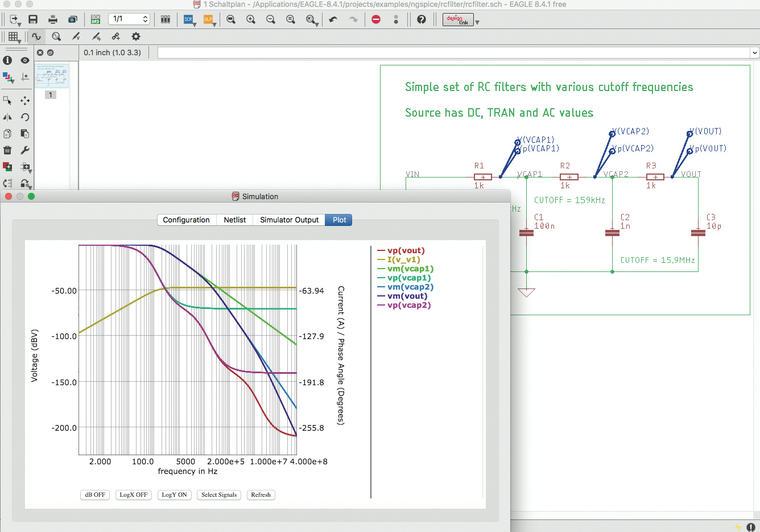Click the red Stop command icon

pyautogui.click(x=376, y=19)
